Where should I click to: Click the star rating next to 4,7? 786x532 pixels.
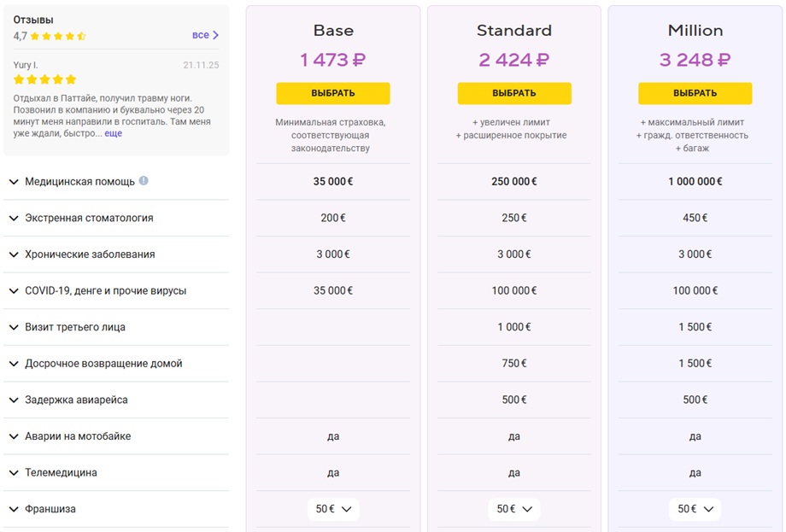tap(58, 36)
